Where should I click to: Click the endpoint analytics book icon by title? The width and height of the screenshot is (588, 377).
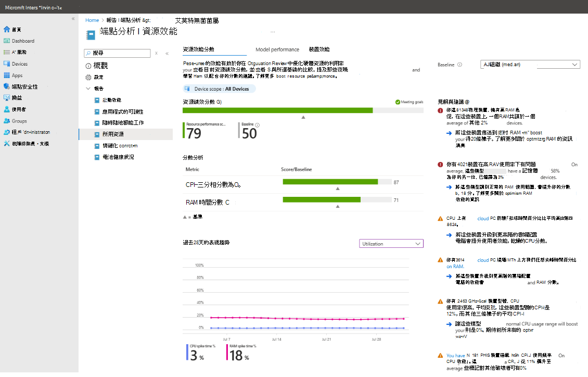tap(91, 35)
